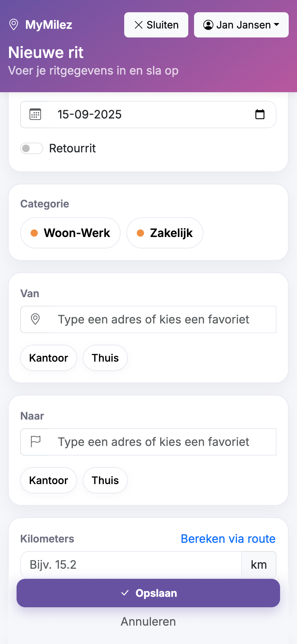This screenshot has width=297, height=644.
Task: Click the checkmark icon inside the Opslaan button
Action: (x=125, y=593)
